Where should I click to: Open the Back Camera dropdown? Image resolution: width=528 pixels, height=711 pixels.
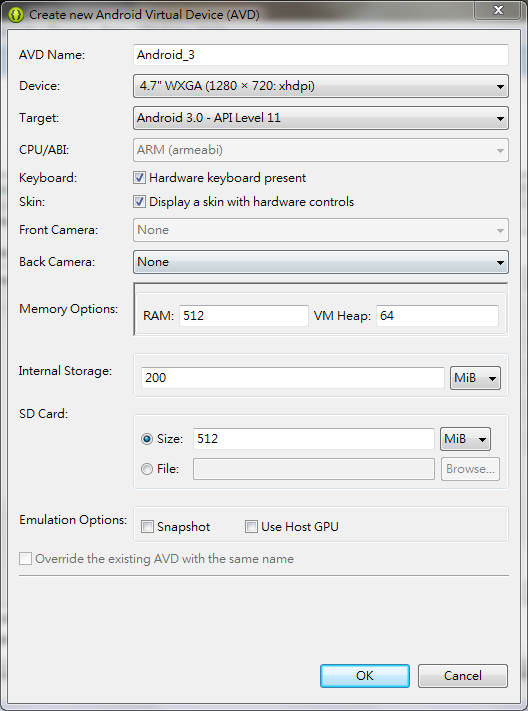[x=321, y=262]
